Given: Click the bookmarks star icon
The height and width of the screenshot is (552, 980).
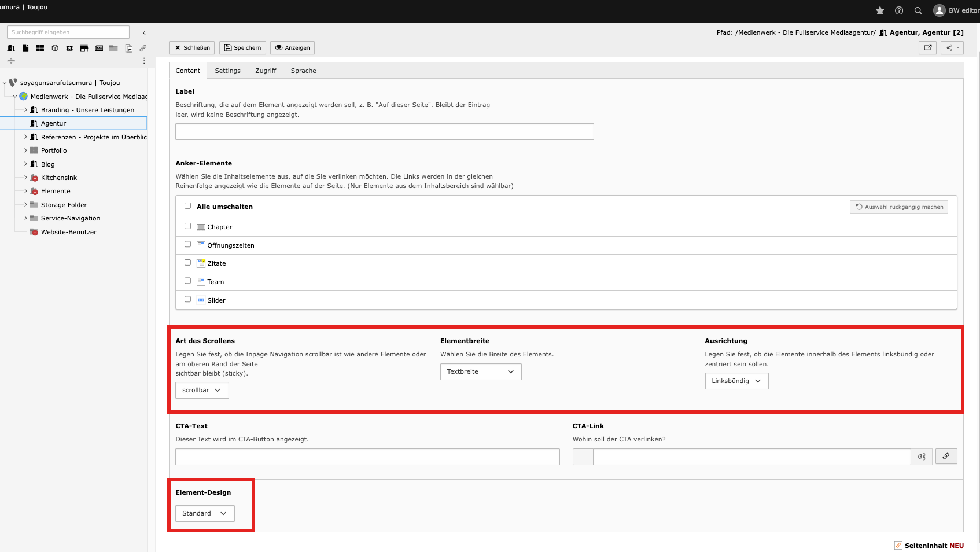Looking at the screenshot, I should (880, 10).
